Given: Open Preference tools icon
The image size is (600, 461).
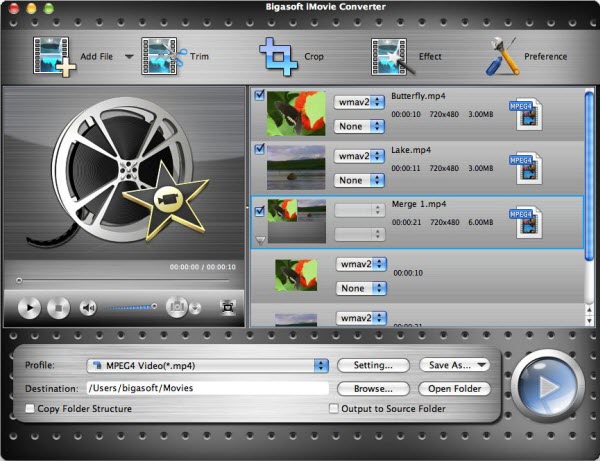Looking at the screenshot, I should [503, 56].
